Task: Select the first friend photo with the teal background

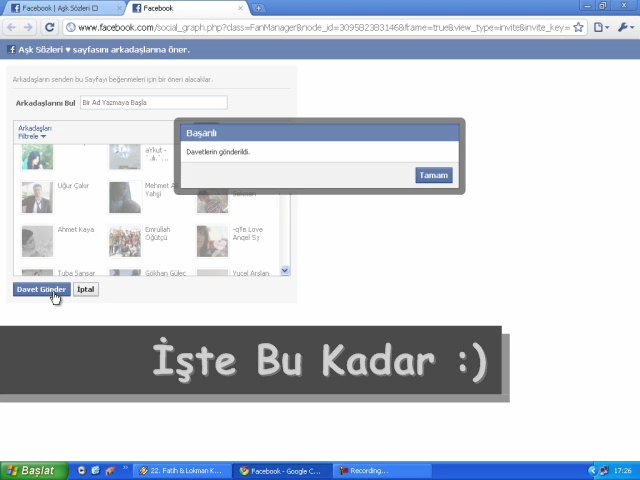Action: point(37,156)
